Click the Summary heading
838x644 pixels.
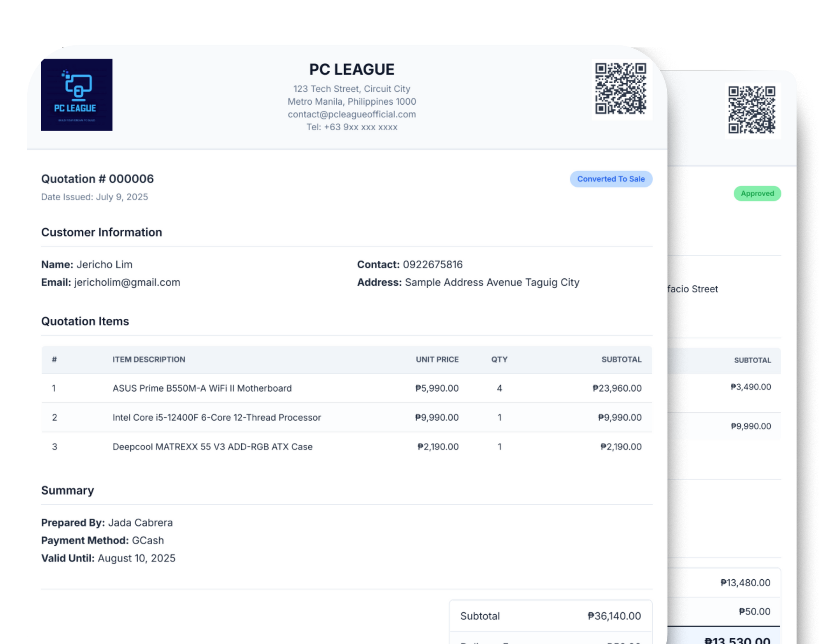point(68,491)
